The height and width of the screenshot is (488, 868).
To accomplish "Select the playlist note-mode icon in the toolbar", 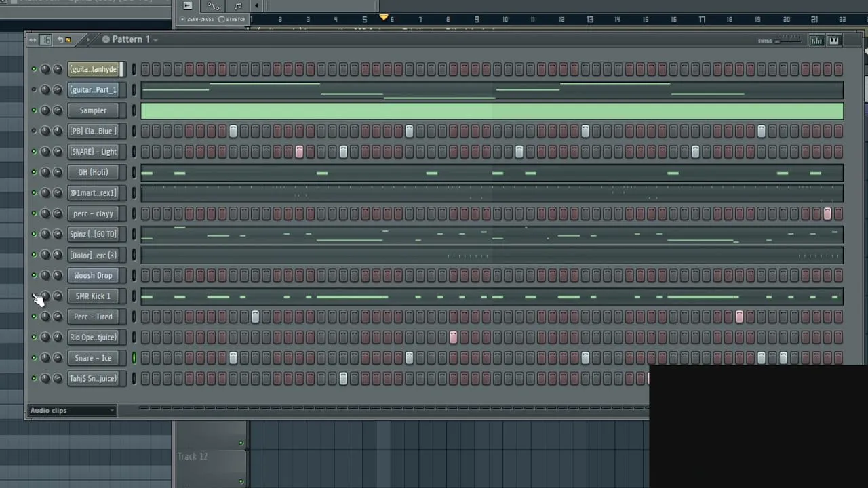I will 238,6.
